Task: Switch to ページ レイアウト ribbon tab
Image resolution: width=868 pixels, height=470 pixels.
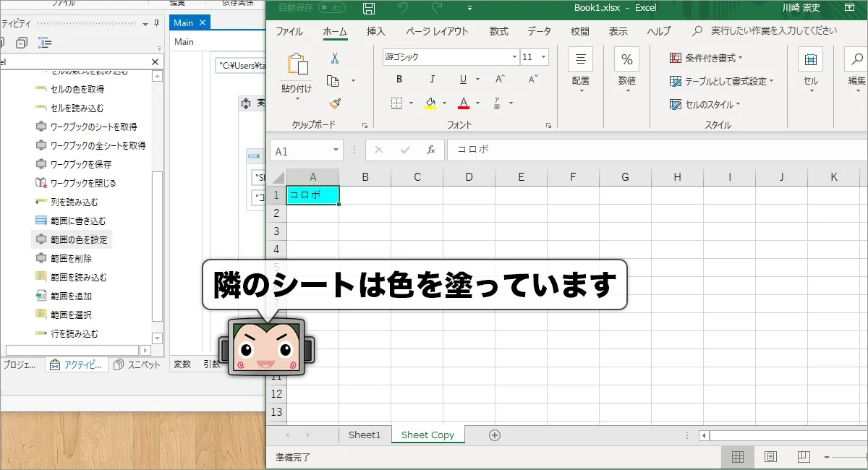Action: point(437,31)
